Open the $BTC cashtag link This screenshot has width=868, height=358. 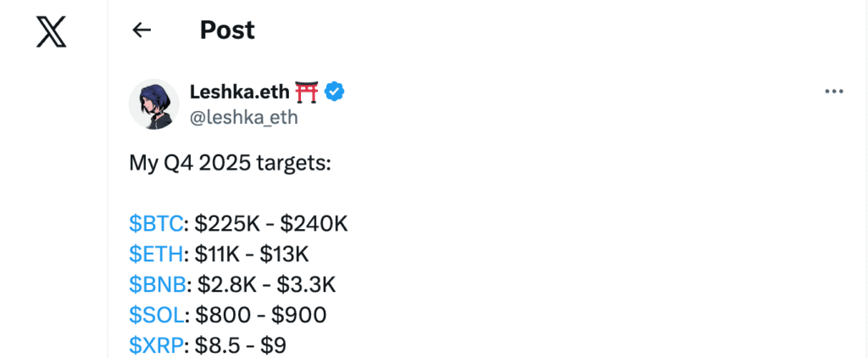pyautogui.click(x=156, y=223)
